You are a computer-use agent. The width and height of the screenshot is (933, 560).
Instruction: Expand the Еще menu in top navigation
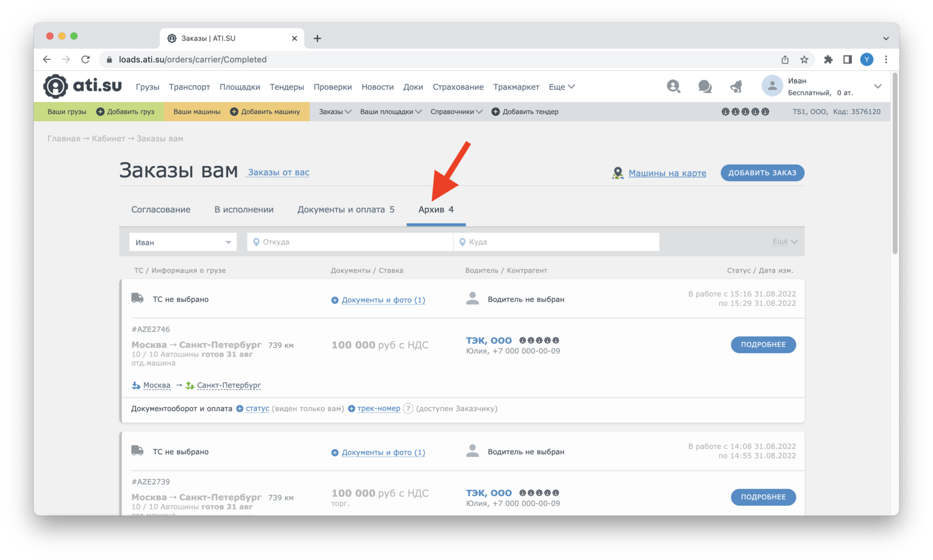[561, 87]
